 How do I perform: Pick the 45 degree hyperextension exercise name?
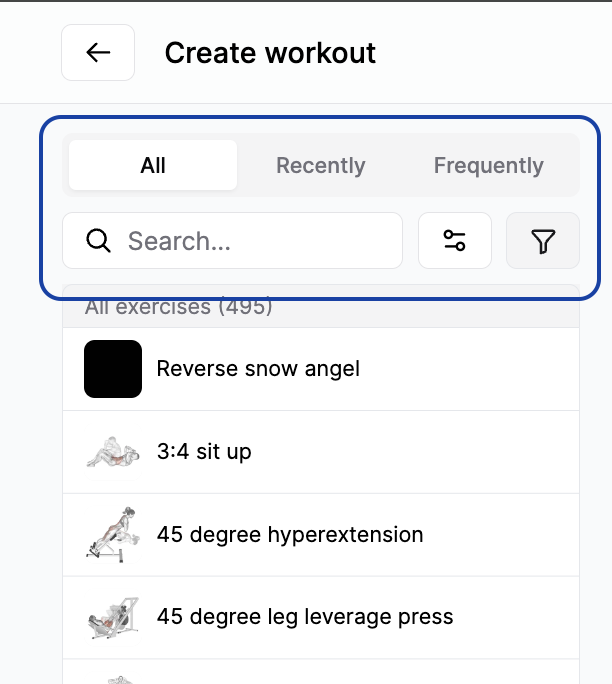pos(290,535)
